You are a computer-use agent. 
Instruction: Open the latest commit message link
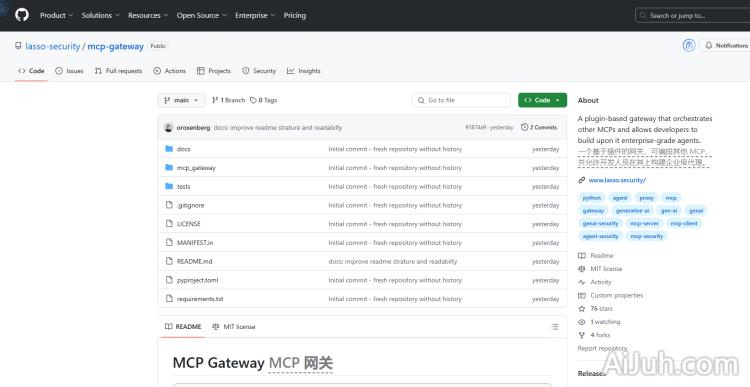pos(278,128)
